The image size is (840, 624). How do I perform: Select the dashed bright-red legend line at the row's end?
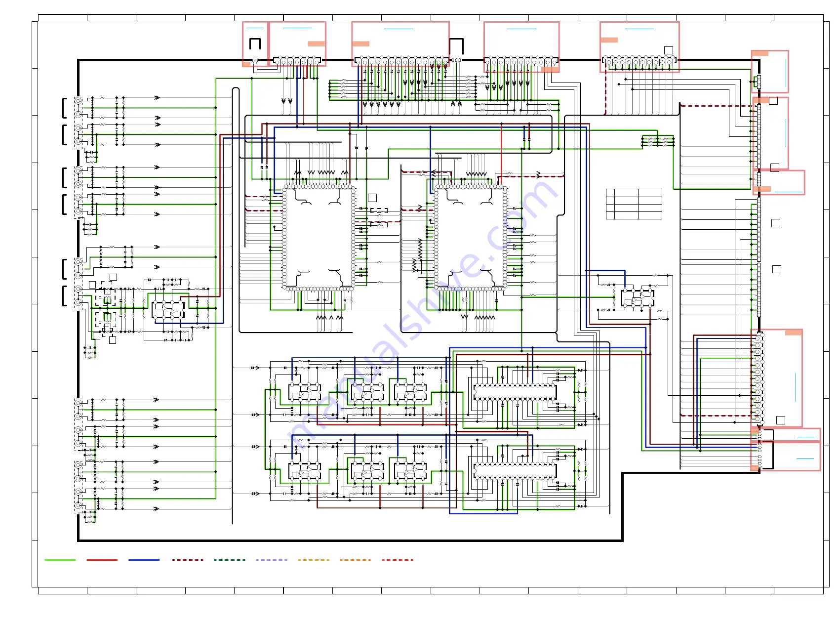(x=398, y=560)
